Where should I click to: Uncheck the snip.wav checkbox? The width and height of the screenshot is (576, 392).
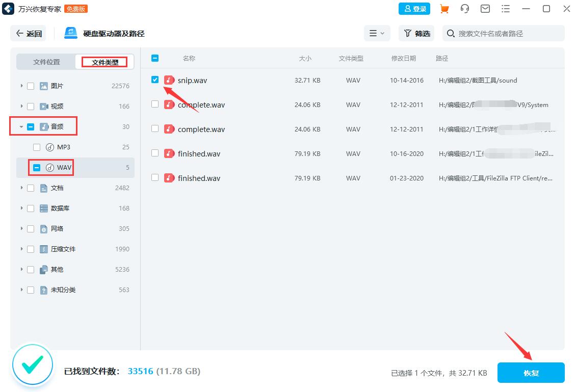pos(155,80)
